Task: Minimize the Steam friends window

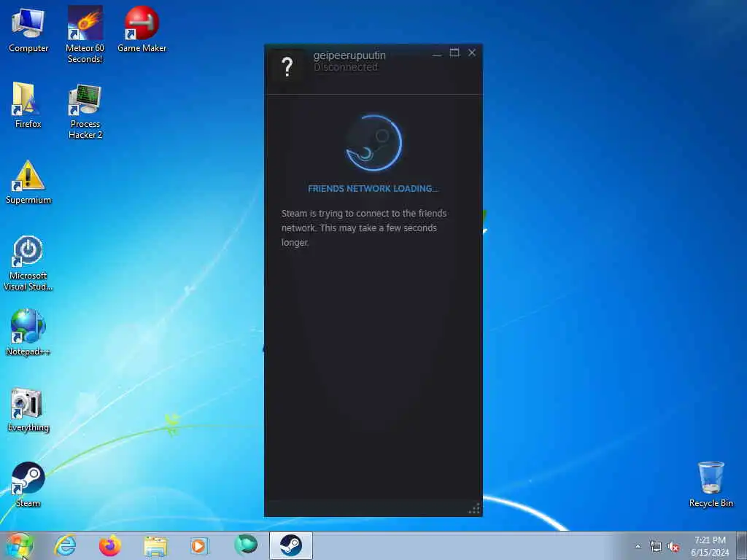Action: [436, 53]
